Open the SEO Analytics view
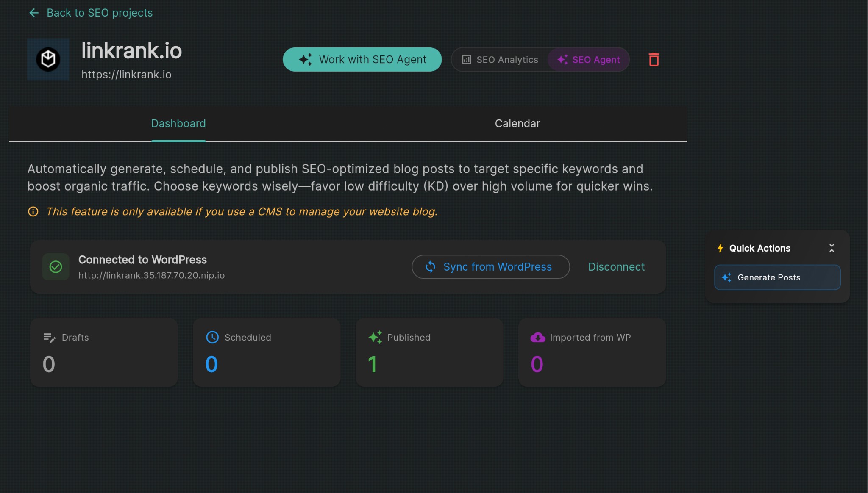 click(502, 59)
